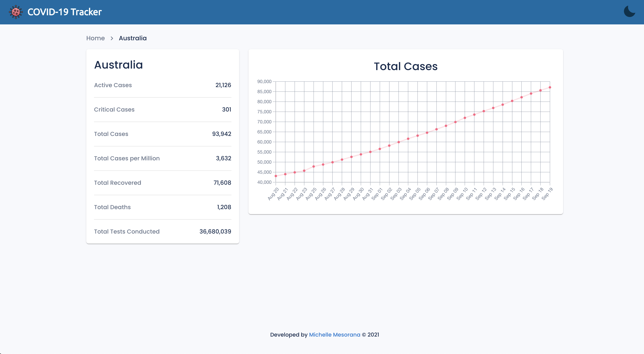
Task: Open Michelle Mesorana developer link
Action: 334,335
